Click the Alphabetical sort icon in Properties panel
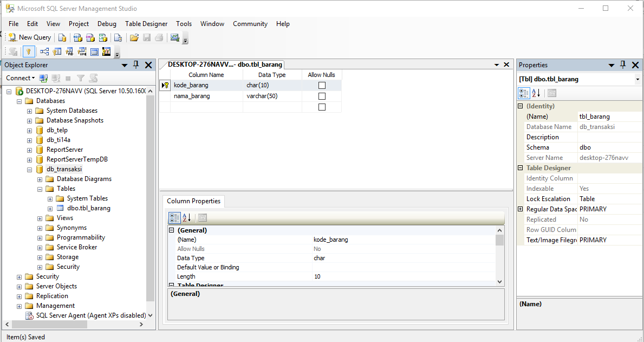The height and width of the screenshot is (342, 644). [536, 93]
